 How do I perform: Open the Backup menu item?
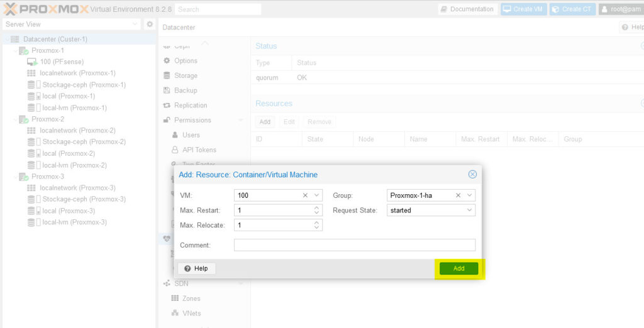pyautogui.click(x=186, y=90)
